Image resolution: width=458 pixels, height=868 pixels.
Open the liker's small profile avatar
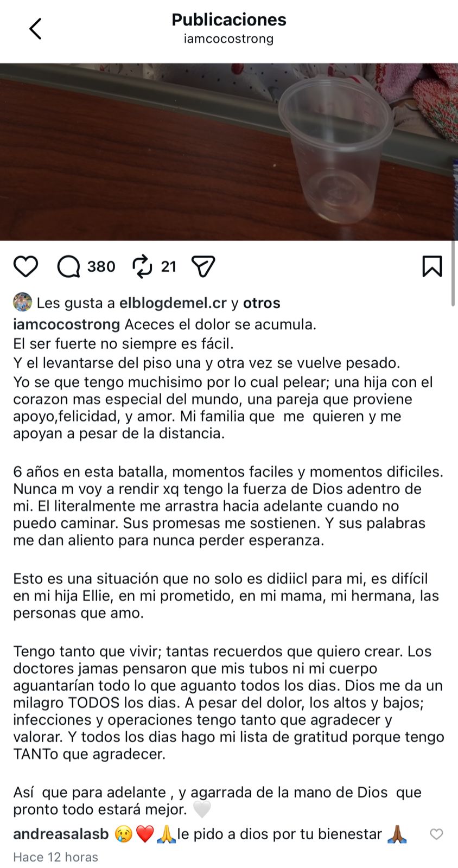pos(22,302)
